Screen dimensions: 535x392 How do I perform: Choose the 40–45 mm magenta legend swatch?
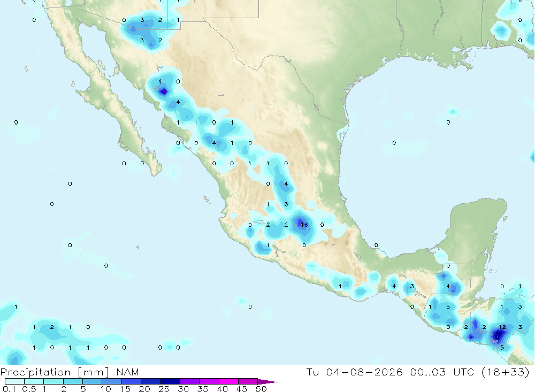click(228, 381)
